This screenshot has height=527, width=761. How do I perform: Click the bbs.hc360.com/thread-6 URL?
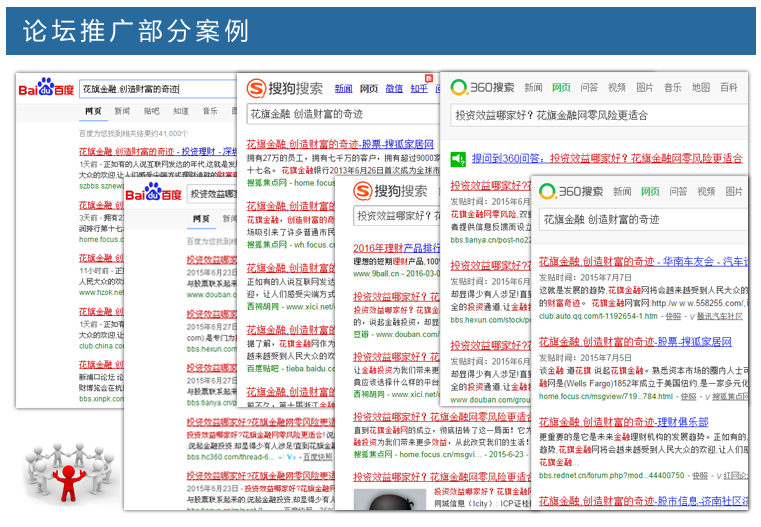pos(231,457)
